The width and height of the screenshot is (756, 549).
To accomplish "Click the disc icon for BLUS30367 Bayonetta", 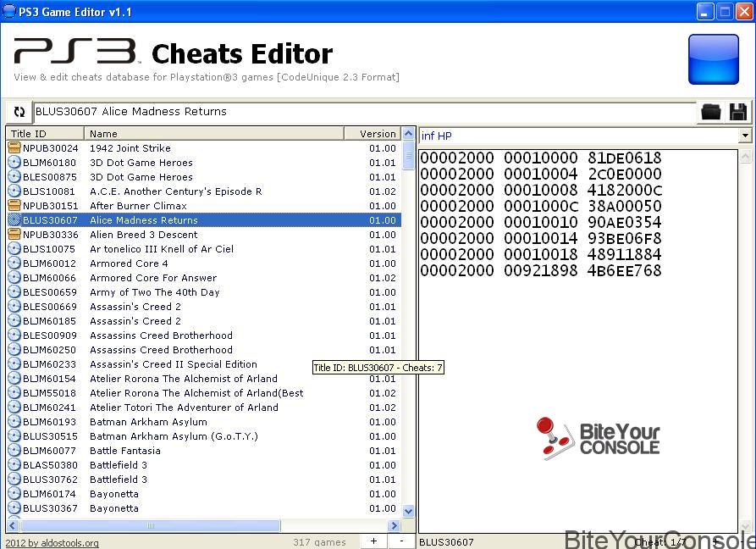I will (x=14, y=508).
